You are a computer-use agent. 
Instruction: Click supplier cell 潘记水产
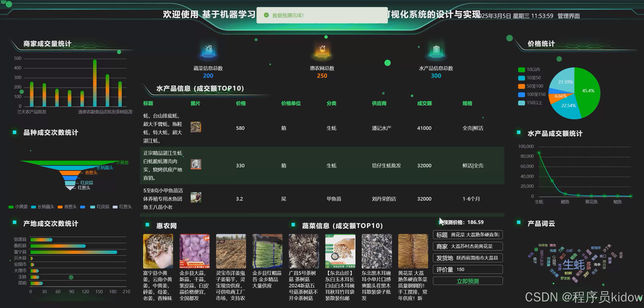coord(382,128)
